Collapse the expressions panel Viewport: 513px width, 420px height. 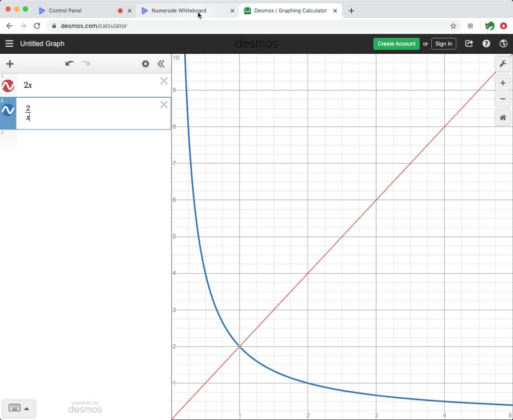tap(161, 64)
